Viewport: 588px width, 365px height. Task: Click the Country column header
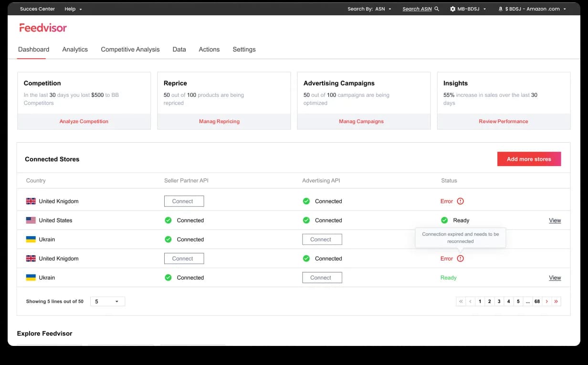point(36,181)
